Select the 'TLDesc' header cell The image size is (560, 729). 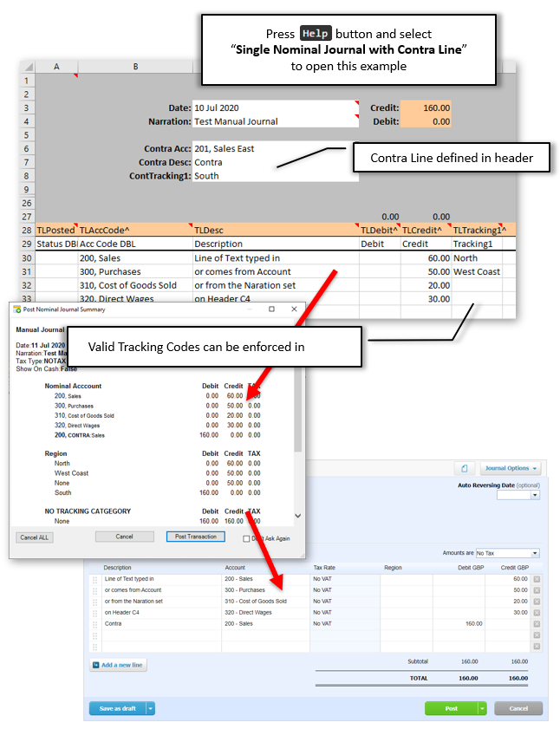coord(276,230)
